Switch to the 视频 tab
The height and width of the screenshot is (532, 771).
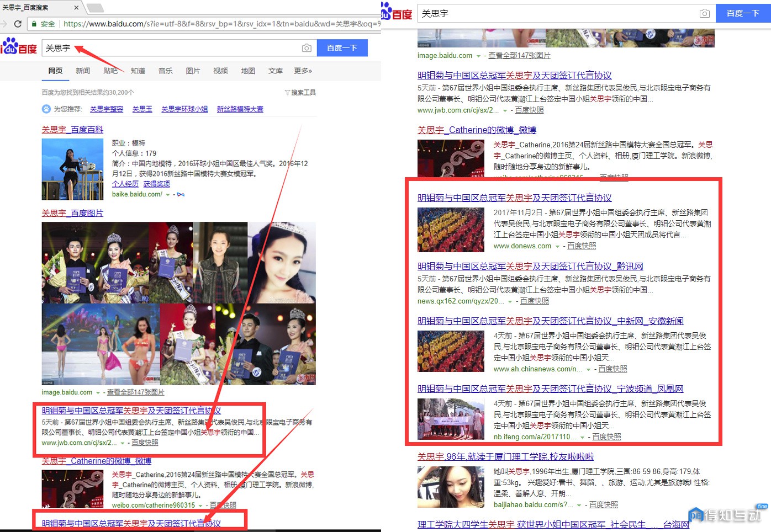(220, 71)
